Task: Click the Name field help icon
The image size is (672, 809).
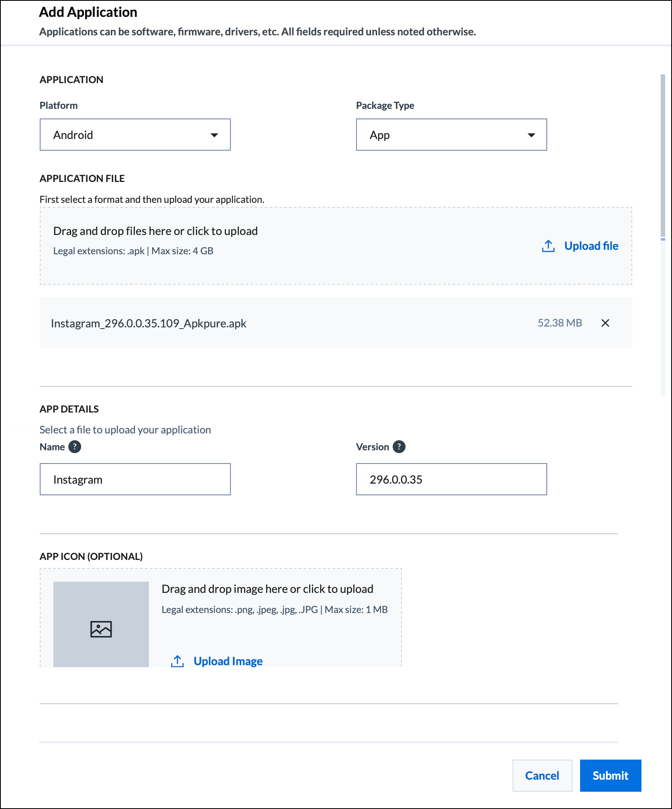Action: click(x=75, y=447)
